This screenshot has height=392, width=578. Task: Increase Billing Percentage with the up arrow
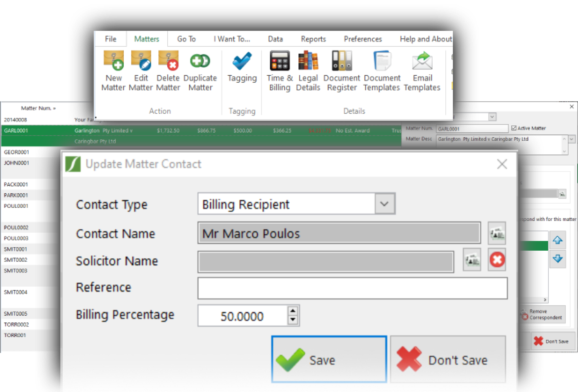(293, 311)
